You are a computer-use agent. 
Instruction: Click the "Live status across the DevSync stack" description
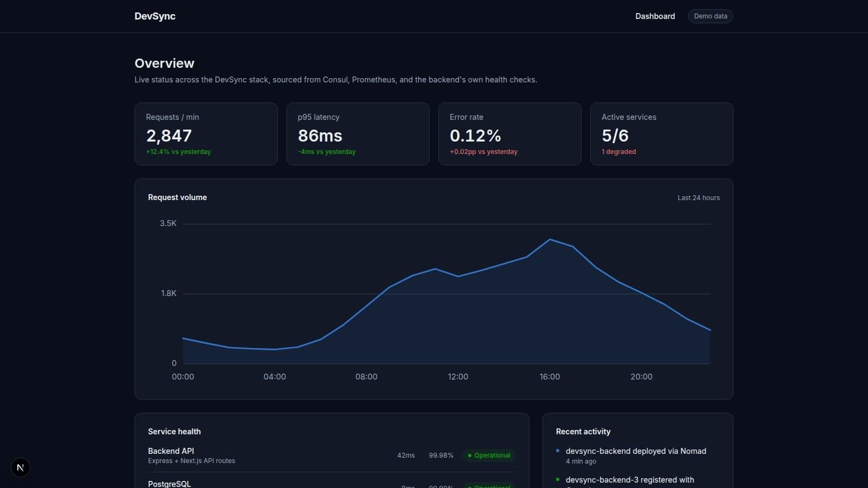click(336, 80)
